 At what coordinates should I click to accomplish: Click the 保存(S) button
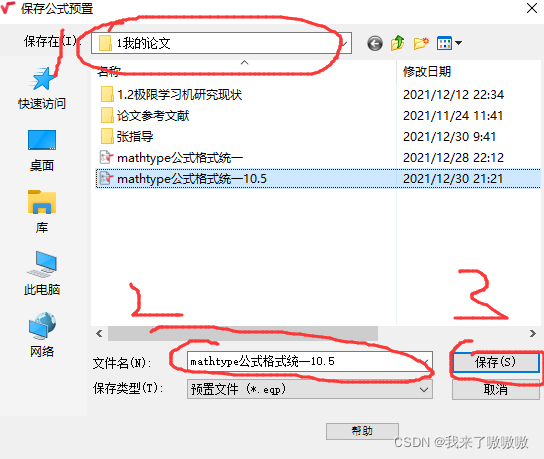[x=496, y=362]
